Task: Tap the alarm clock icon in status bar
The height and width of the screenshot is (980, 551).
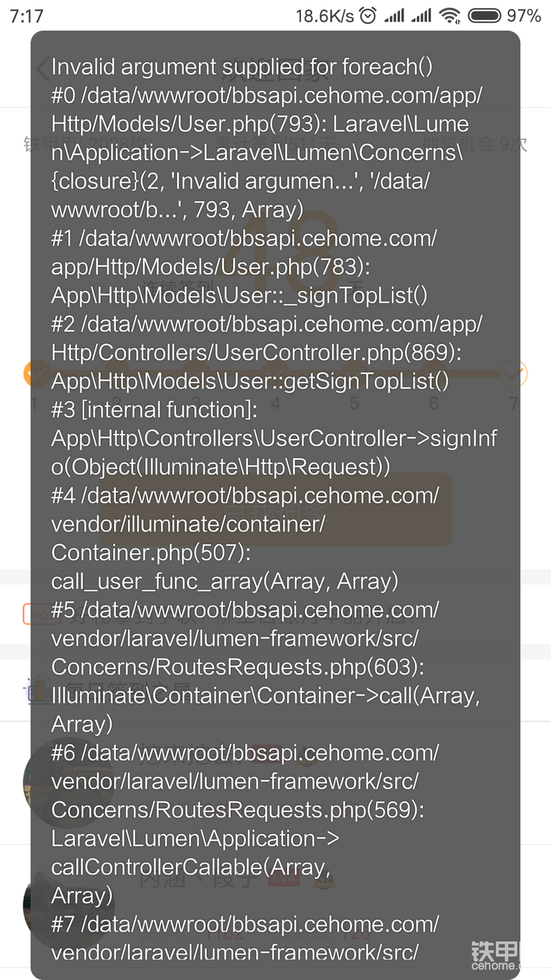Action: pyautogui.click(x=368, y=15)
